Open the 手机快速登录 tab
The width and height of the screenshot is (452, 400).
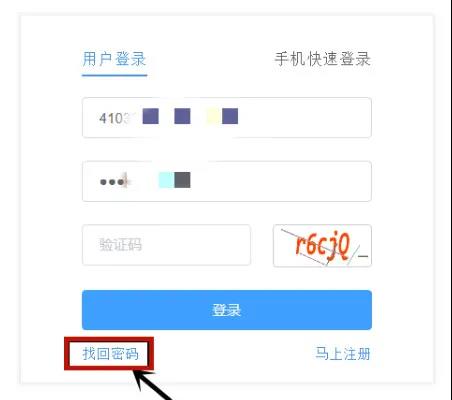tap(323, 59)
